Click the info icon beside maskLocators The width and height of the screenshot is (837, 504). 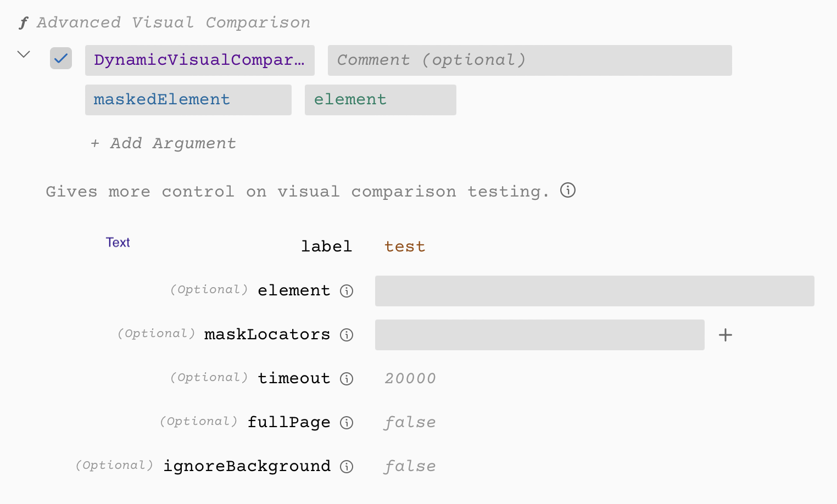pos(347,335)
